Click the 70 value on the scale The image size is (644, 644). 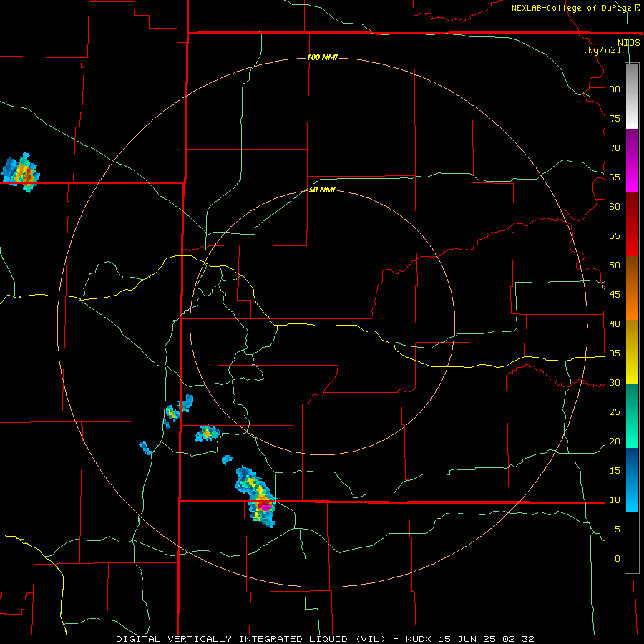tap(615, 148)
